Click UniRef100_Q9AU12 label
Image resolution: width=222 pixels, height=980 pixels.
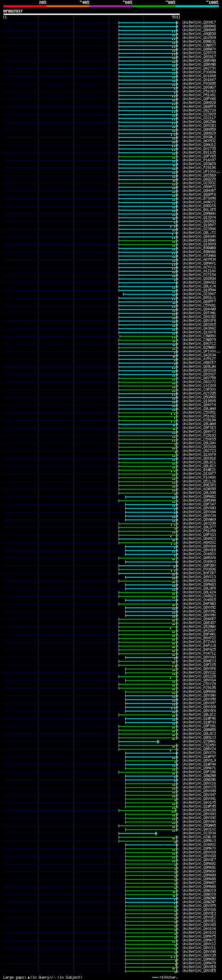(x=199, y=145)
